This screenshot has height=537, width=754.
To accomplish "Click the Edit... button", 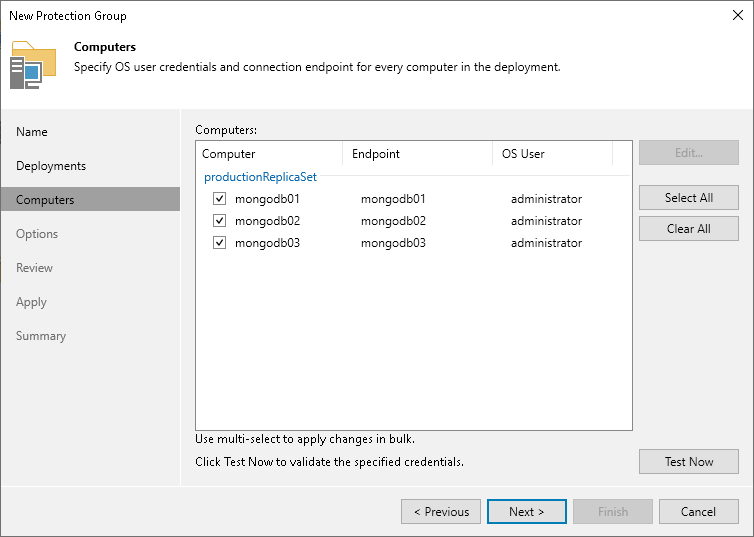I will (689, 153).
